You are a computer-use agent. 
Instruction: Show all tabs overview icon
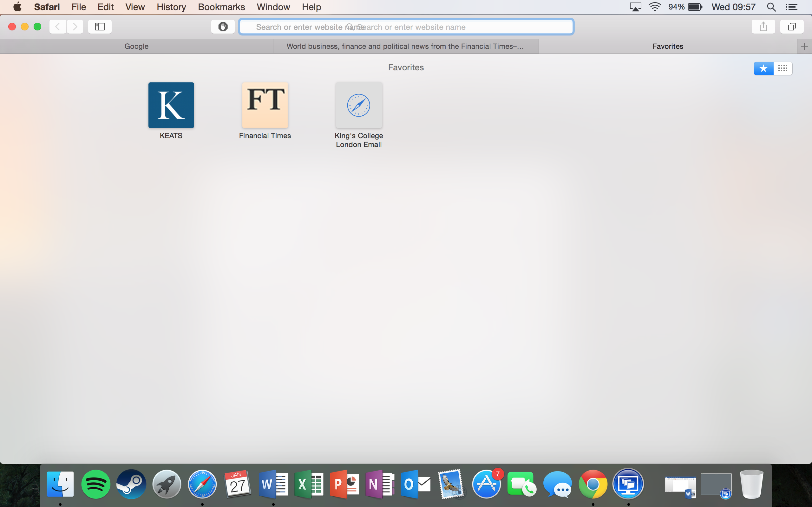791,27
